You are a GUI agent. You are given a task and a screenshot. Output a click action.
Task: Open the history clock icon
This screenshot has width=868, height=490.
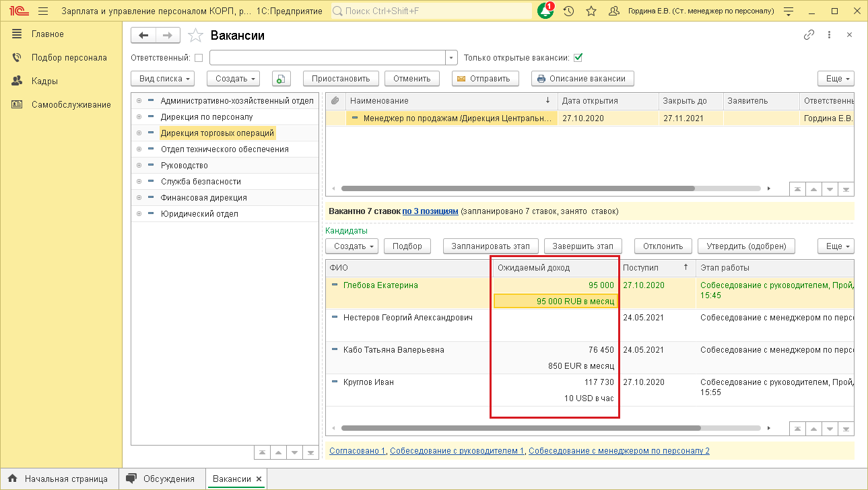click(x=568, y=11)
